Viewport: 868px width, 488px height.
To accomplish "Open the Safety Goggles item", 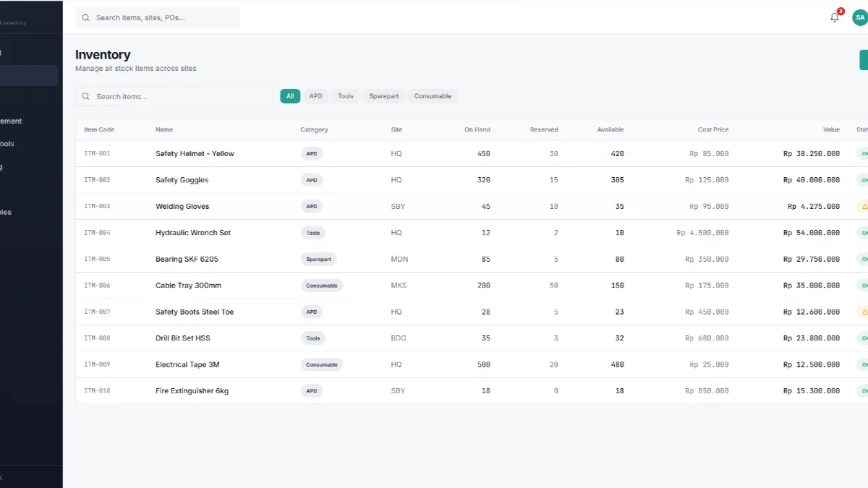I will pyautogui.click(x=182, y=180).
